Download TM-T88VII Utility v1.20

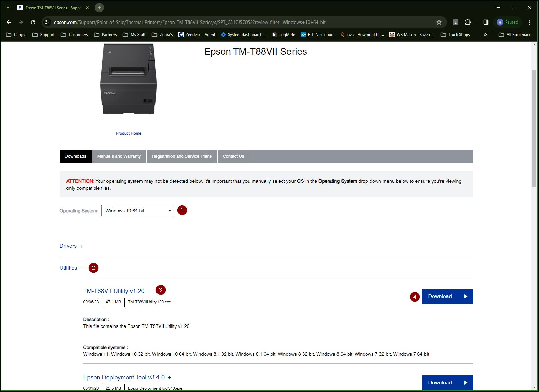click(447, 296)
